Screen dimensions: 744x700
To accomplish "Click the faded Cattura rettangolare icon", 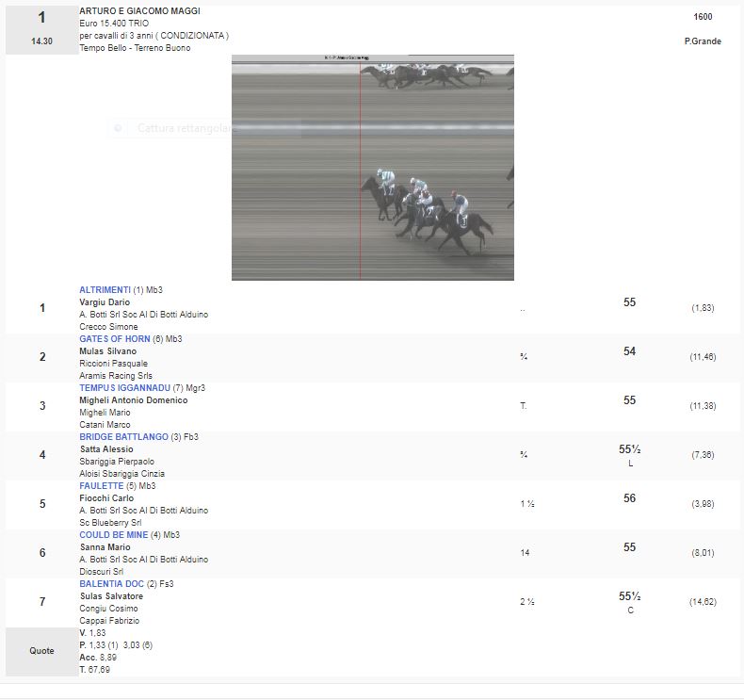I will coord(118,128).
